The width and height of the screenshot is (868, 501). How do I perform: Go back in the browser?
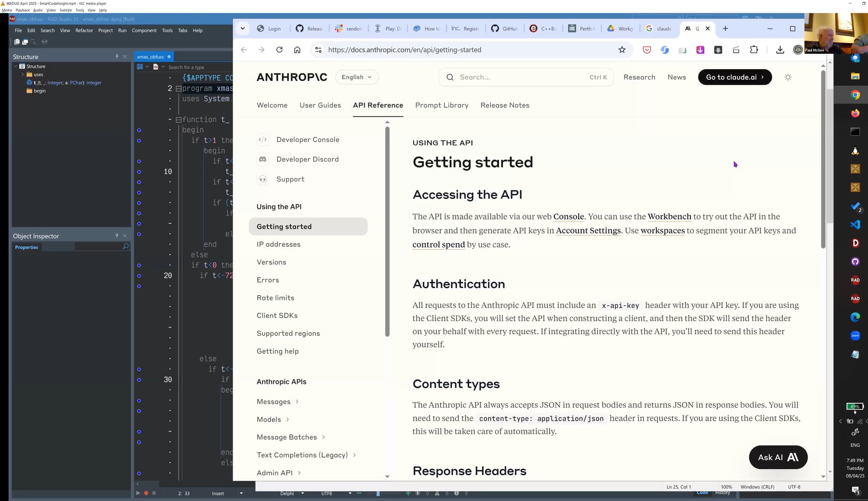[x=244, y=50]
